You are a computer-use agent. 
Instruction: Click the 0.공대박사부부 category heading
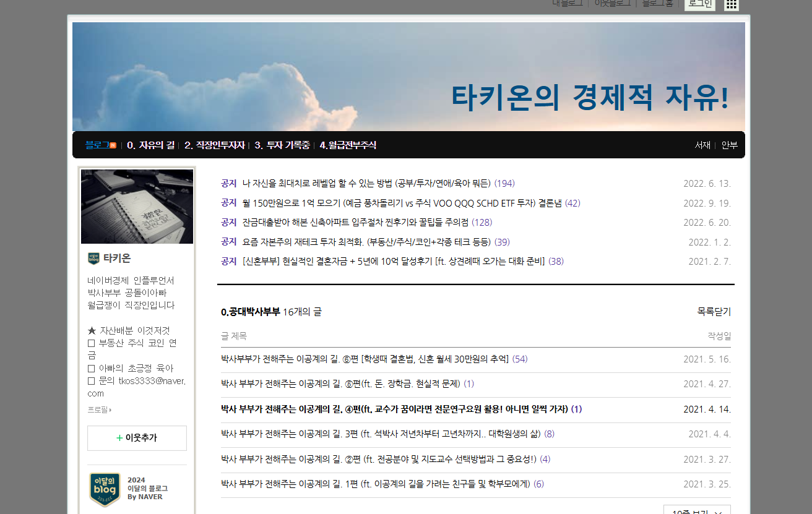(x=251, y=312)
